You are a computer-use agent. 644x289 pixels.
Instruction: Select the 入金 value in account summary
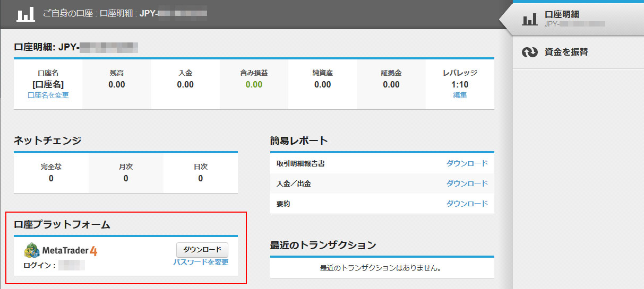185,84
